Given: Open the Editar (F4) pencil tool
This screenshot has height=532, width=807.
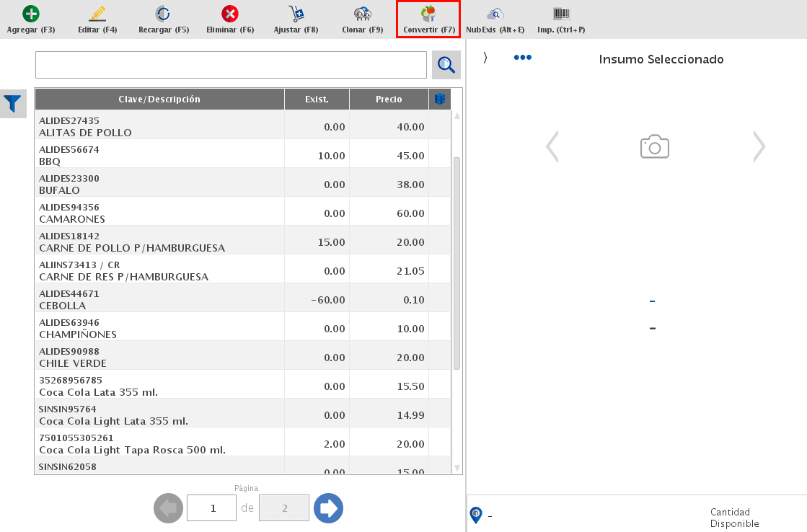Looking at the screenshot, I should 97,14.
